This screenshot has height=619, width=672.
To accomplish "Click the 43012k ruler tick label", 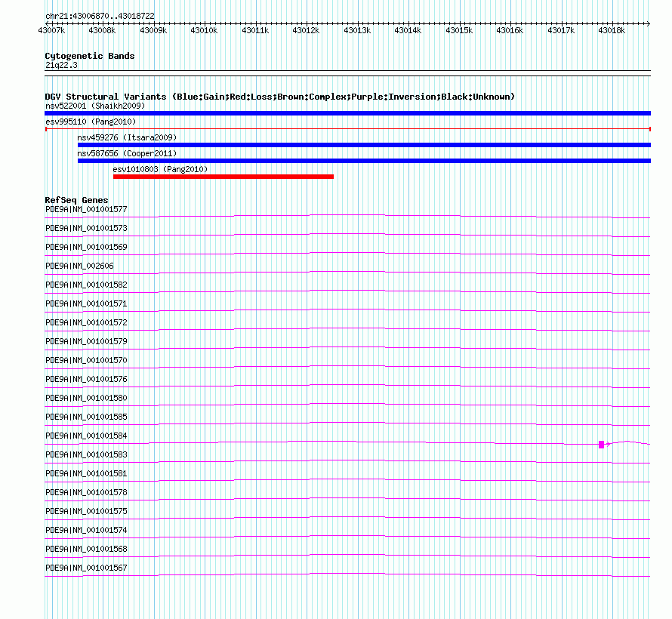I will tap(306, 30).
